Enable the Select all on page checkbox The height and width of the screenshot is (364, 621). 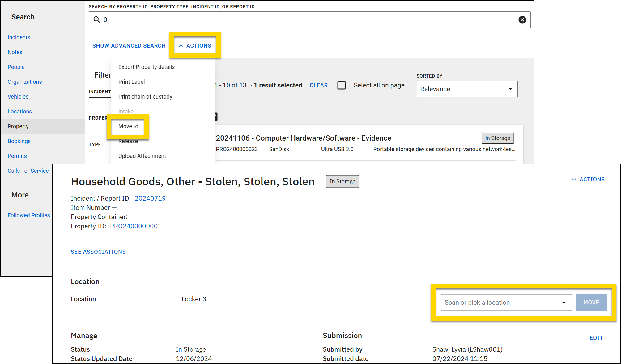point(342,85)
